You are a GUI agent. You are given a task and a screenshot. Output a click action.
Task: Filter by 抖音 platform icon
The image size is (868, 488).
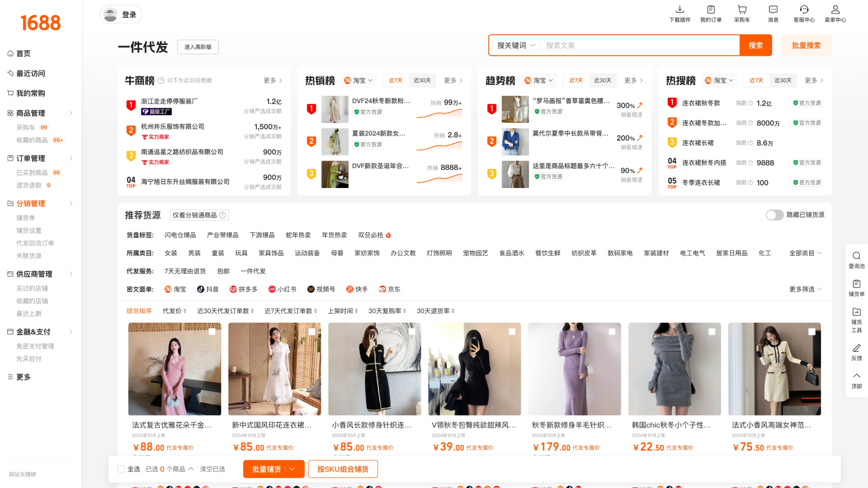pos(201,289)
